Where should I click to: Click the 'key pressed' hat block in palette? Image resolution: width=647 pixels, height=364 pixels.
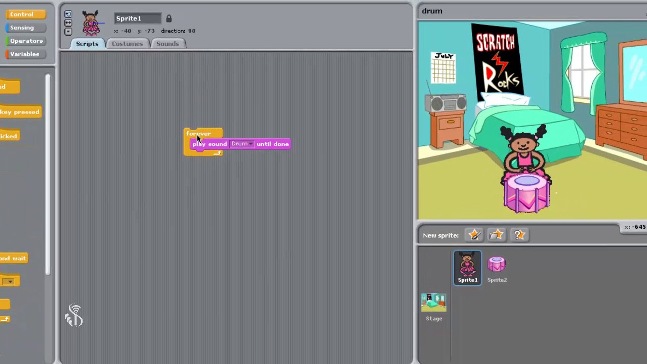point(20,112)
